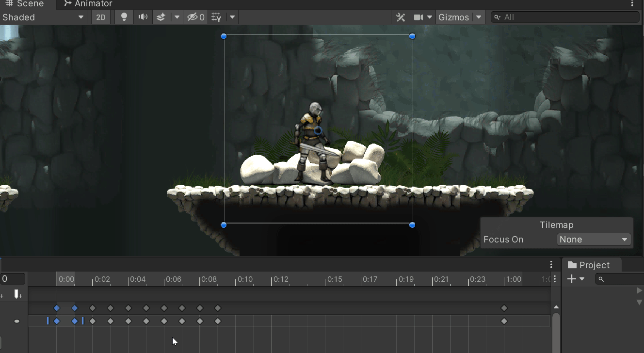
Task: Click the 0:15 mark on timeline ruler
Action: (335, 279)
